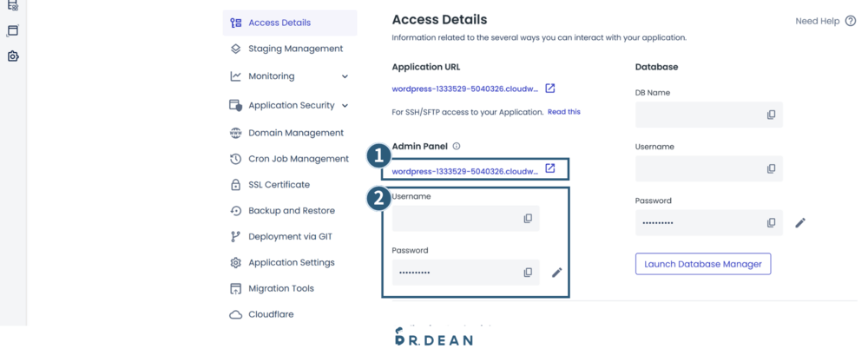Open Staging Management section
868x362 pixels.
point(294,49)
